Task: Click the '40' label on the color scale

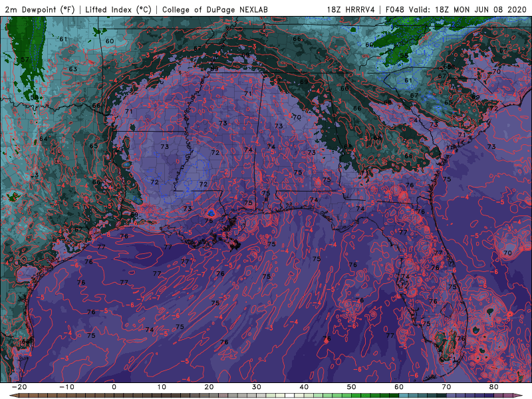Action: [x=304, y=387]
